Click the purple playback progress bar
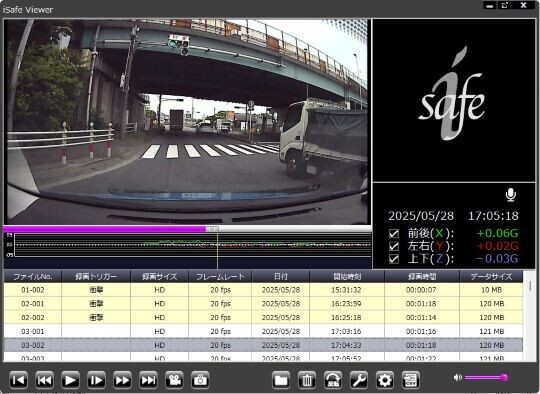 click(104, 229)
